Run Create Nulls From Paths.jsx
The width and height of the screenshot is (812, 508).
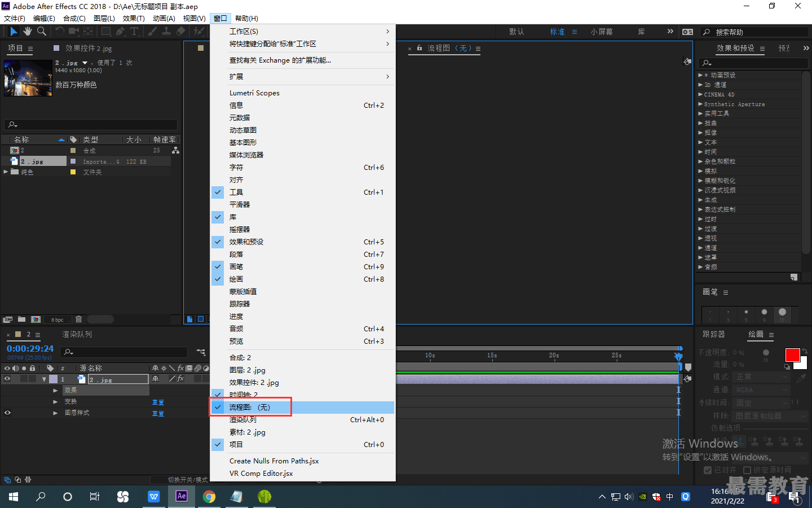click(303, 461)
